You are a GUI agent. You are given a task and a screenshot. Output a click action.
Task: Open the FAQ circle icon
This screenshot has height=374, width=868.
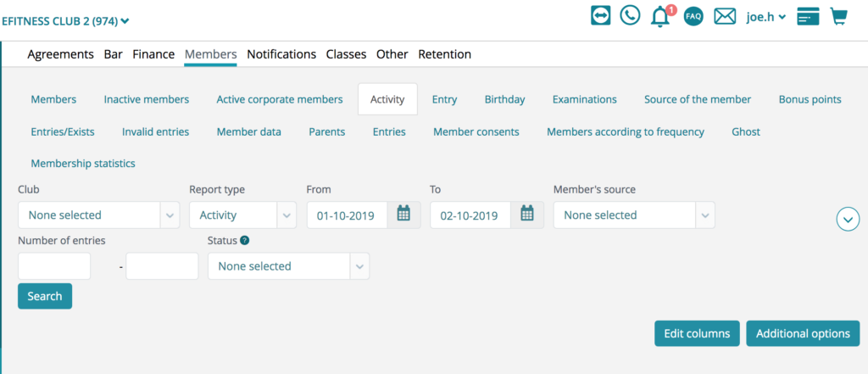[693, 16]
